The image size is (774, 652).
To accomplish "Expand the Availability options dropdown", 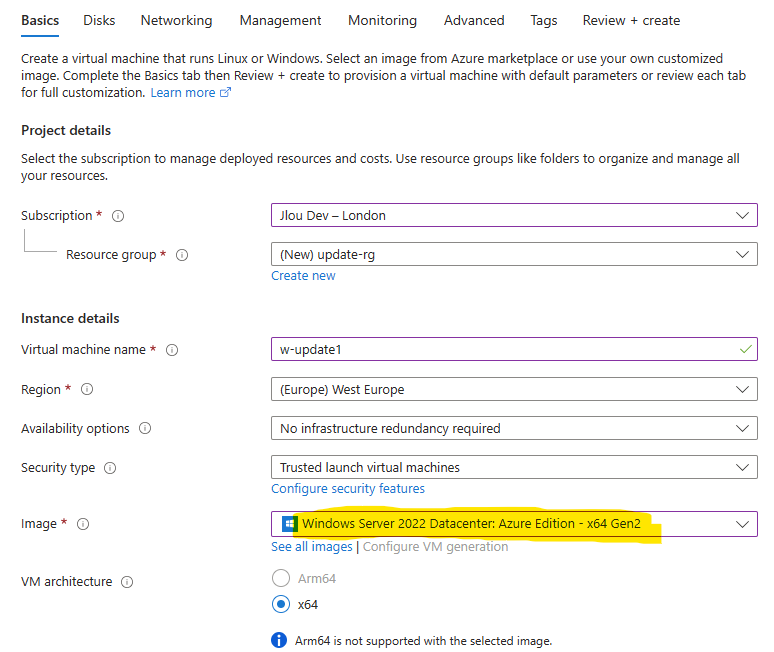I will (x=514, y=428).
